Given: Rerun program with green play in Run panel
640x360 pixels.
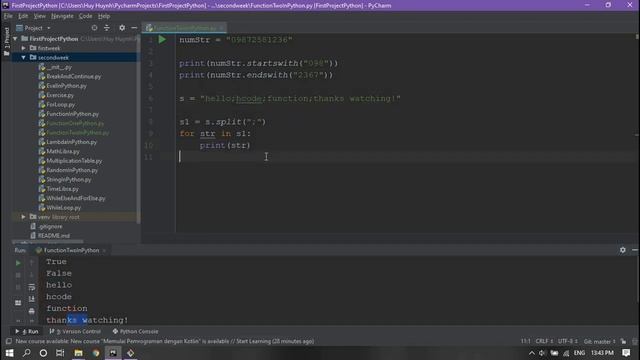Looking at the screenshot, I should [18, 263].
